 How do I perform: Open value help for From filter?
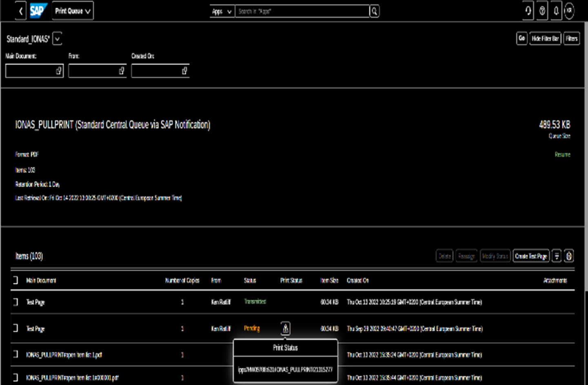click(121, 71)
